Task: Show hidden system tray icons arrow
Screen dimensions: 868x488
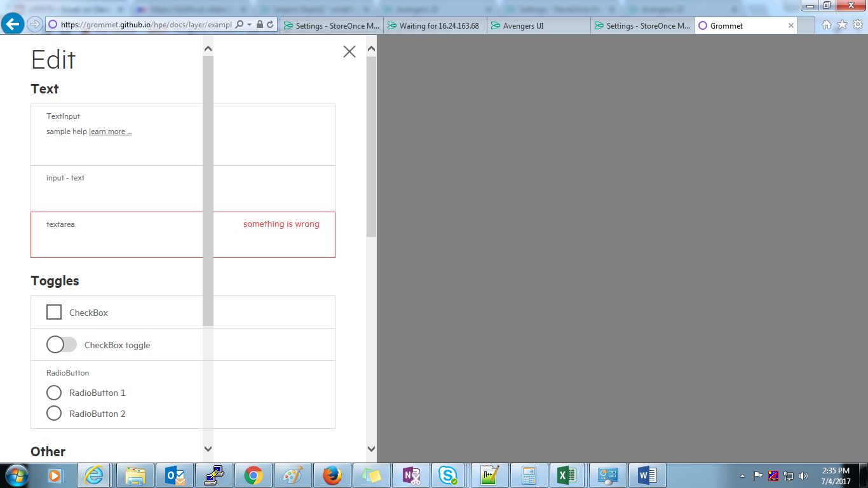Action: 742,476
